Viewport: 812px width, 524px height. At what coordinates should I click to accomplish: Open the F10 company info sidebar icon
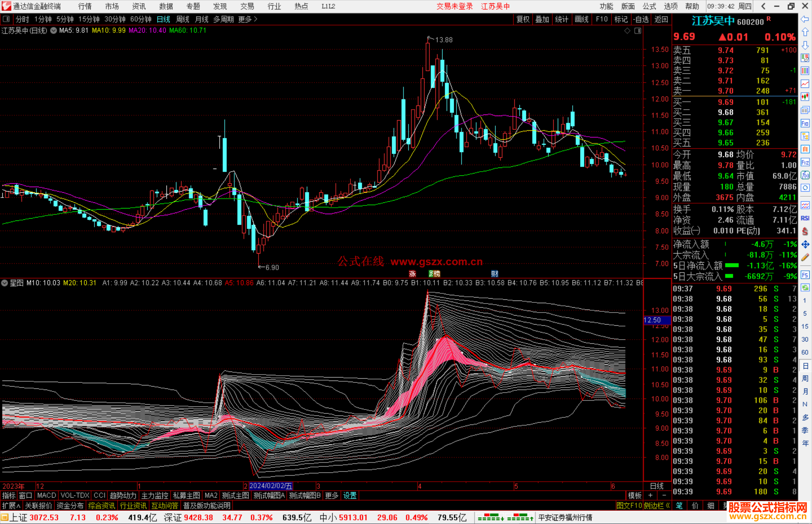(x=805, y=124)
